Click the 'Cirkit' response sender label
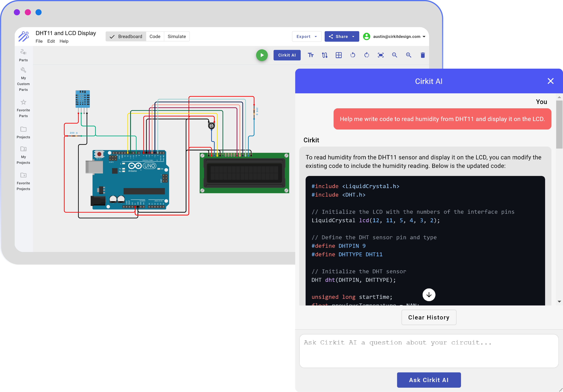The width and height of the screenshot is (563, 392). [x=311, y=140]
